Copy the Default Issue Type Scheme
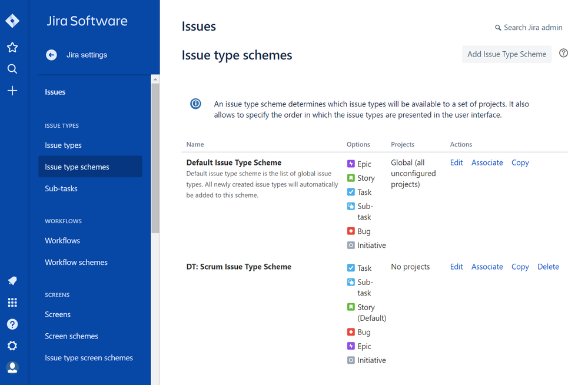Image resolution: width=588 pixels, height=385 pixels. 520,162
